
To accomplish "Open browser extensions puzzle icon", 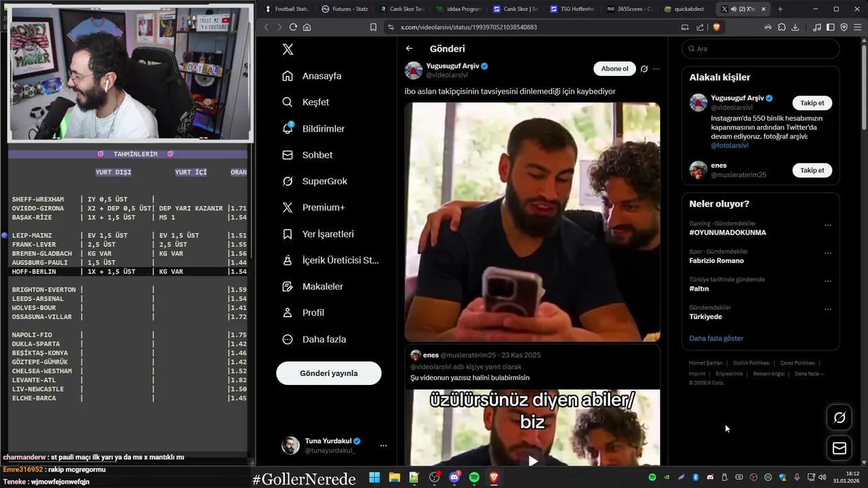I will 782,27.
